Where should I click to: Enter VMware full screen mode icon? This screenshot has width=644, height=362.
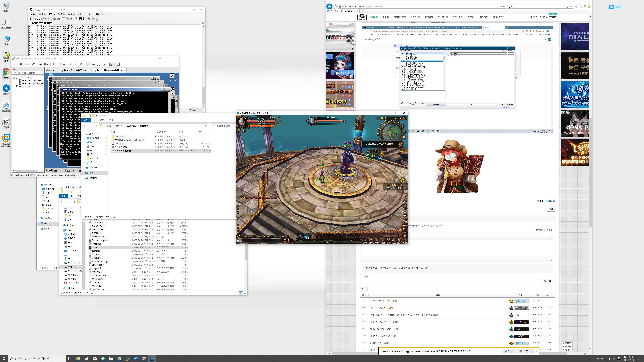tap(98, 64)
